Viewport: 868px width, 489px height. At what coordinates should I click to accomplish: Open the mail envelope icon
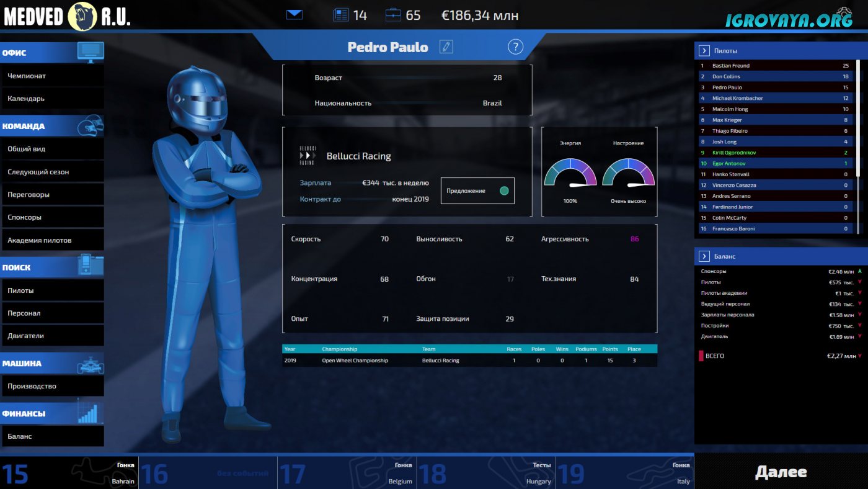tap(294, 15)
